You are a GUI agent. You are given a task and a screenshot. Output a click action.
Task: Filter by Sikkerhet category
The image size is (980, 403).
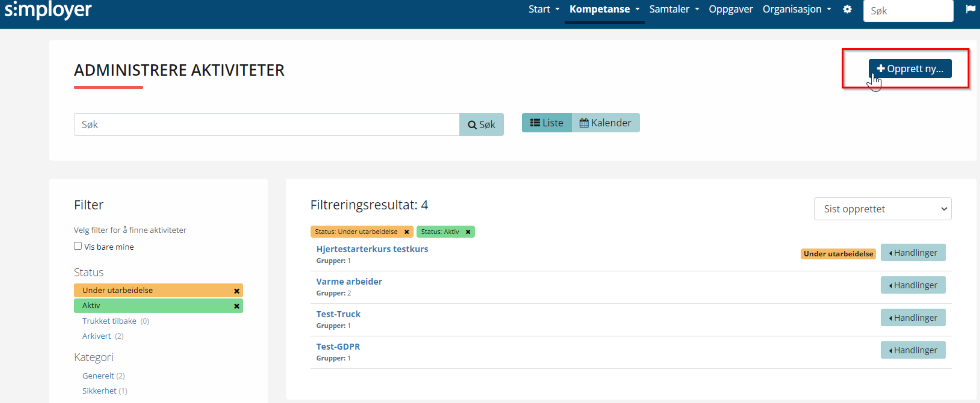[99, 391]
